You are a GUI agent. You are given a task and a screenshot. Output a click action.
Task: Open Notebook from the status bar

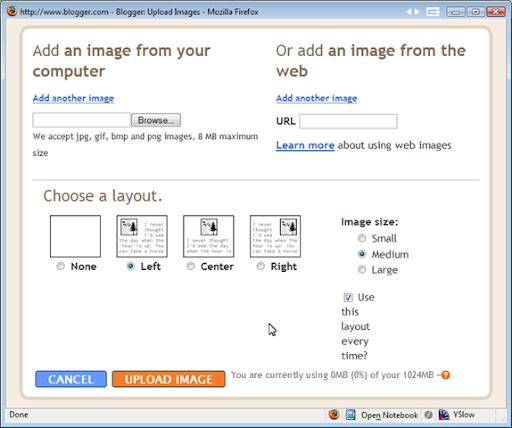point(389,415)
